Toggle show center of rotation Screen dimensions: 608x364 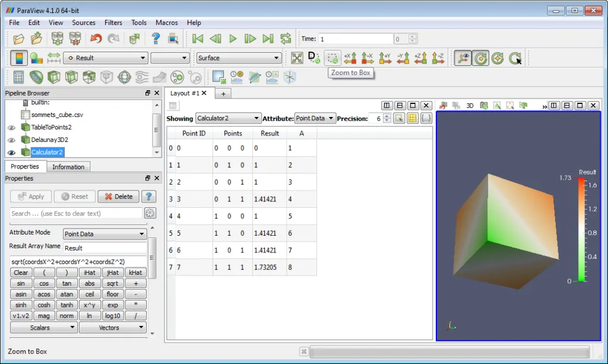coord(480,58)
